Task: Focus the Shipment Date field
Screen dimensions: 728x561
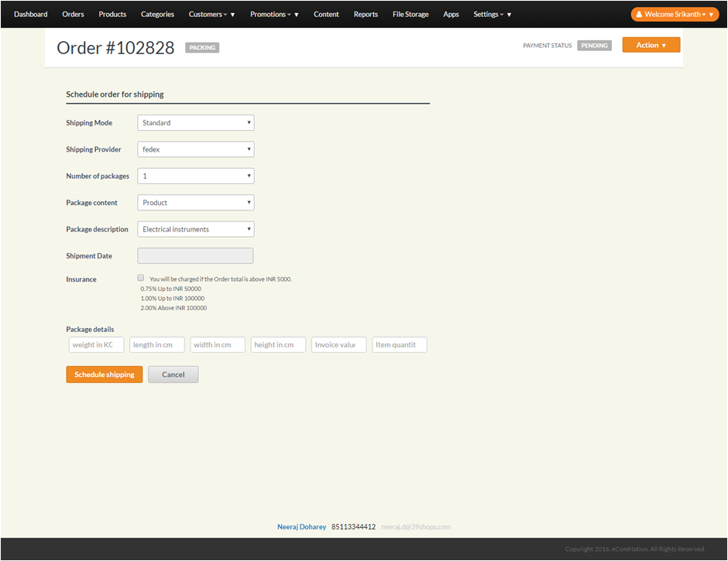Action: (x=195, y=255)
